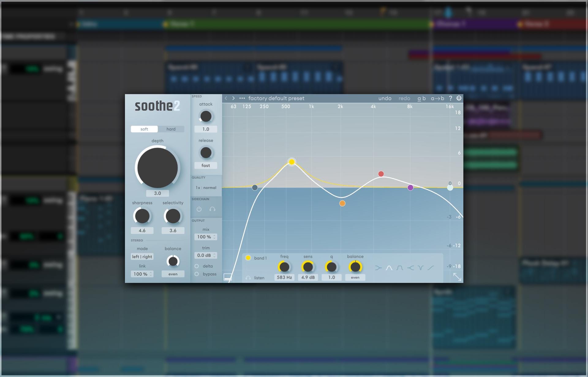
Task: Select the bell band shape icon
Action: [389, 268]
